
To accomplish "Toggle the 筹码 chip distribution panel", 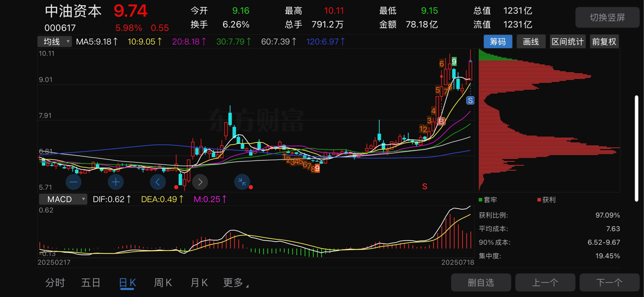I will pos(498,42).
